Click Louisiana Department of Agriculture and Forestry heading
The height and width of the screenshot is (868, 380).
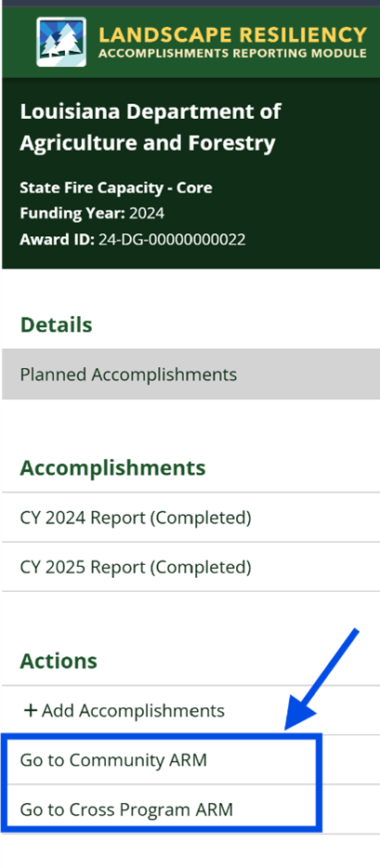click(151, 127)
